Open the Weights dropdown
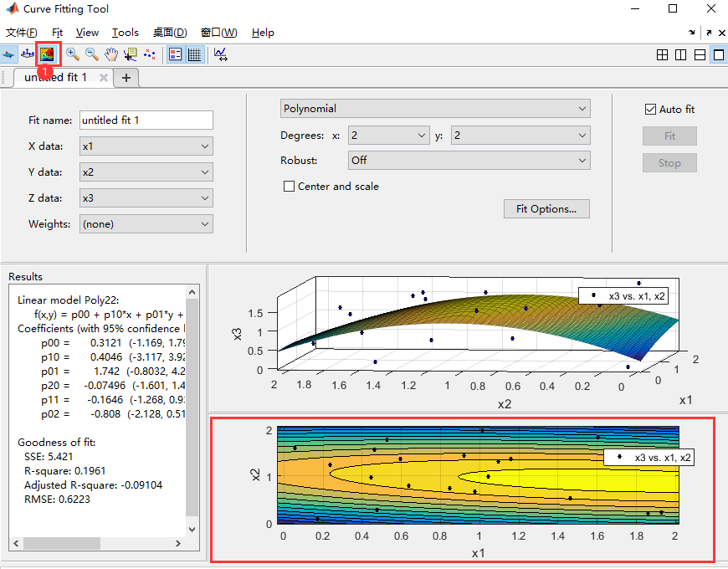Image resolution: width=728 pixels, height=569 pixels. tap(146, 224)
